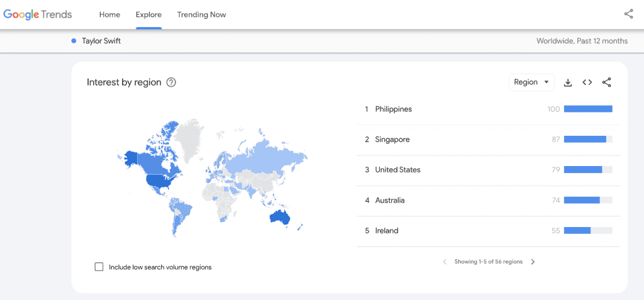Click the Google Trends logo
The image size is (644, 300).
click(x=38, y=14)
